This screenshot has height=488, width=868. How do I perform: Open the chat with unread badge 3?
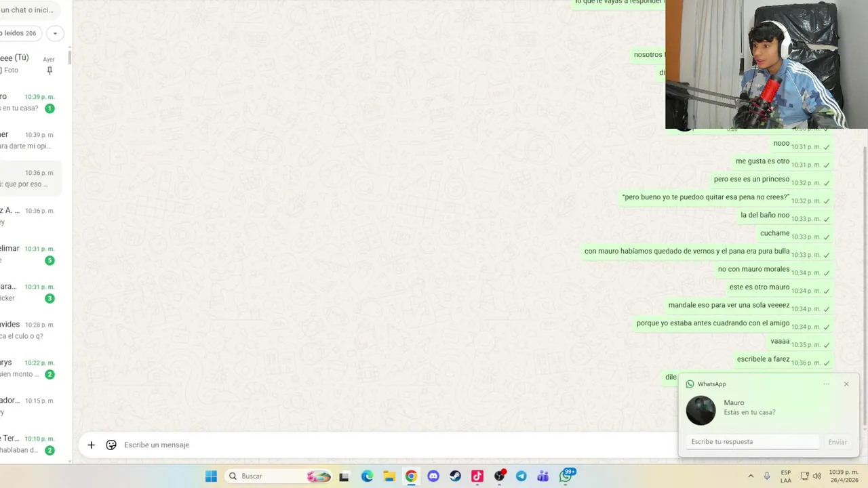31,292
